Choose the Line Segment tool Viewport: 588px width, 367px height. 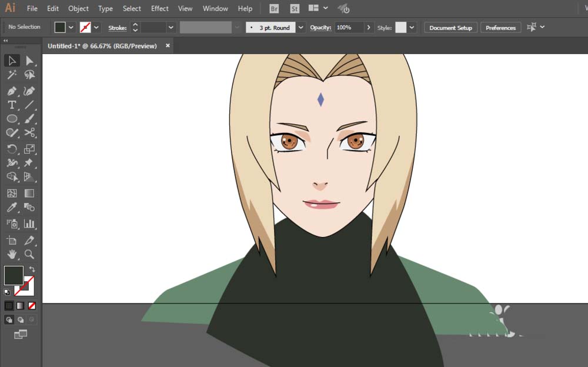pos(29,105)
